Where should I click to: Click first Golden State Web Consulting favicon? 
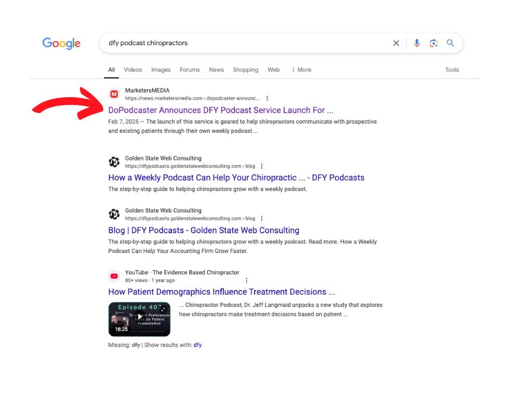[x=114, y=162]
